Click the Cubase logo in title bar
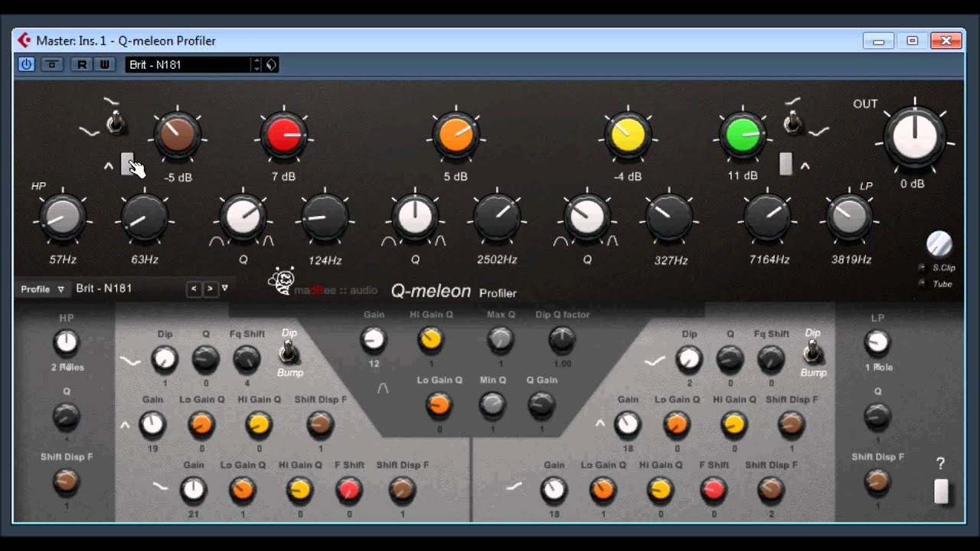 pyautogui.click(x=24, y=40)
